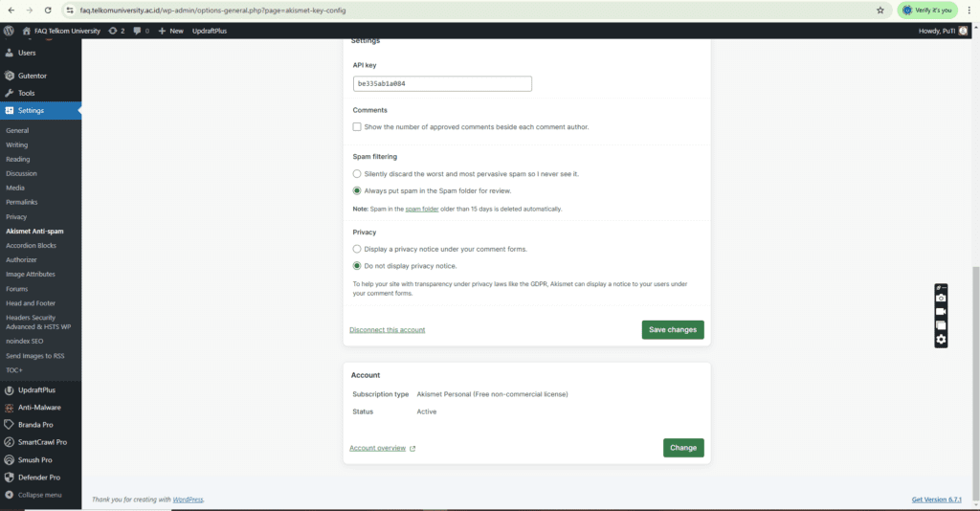Select Do not display privacy notice

tap(357, 265)
